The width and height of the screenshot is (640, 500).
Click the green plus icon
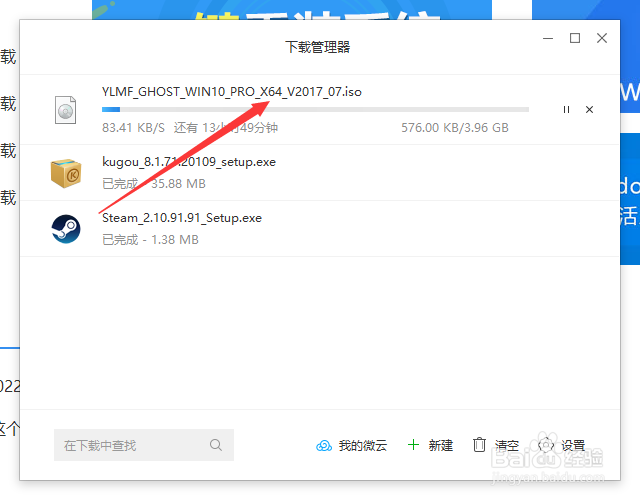click(413, 445)
